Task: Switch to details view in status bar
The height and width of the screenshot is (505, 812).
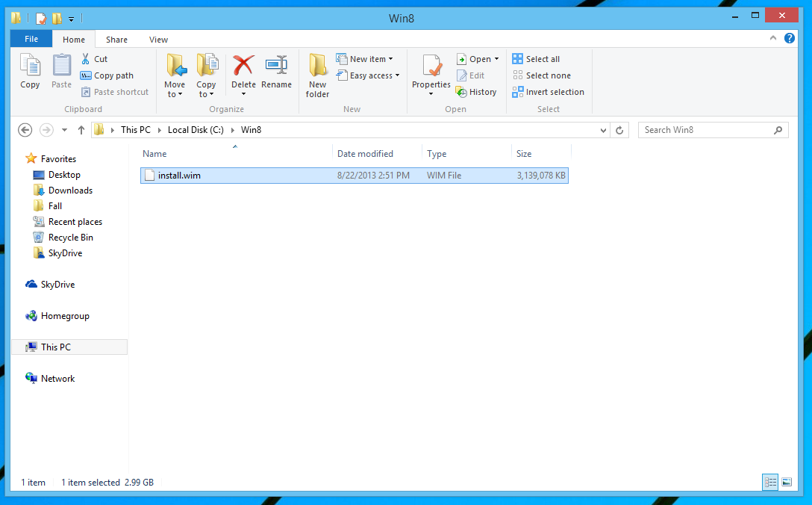Action: 770,483
